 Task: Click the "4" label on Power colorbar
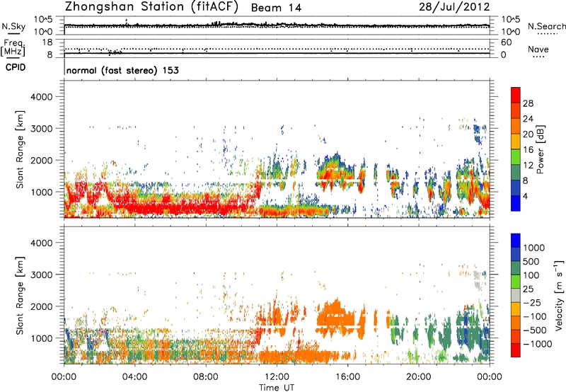click(525, 196)
